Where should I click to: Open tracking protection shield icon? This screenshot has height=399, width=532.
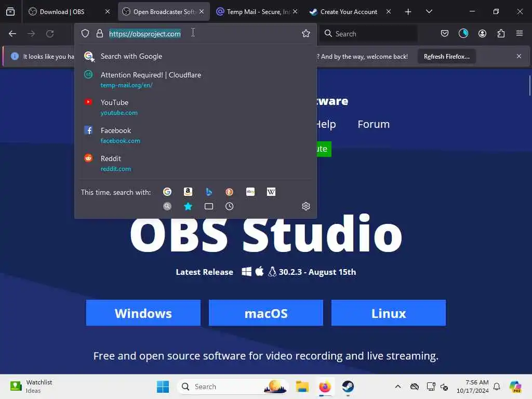(85, 33)
